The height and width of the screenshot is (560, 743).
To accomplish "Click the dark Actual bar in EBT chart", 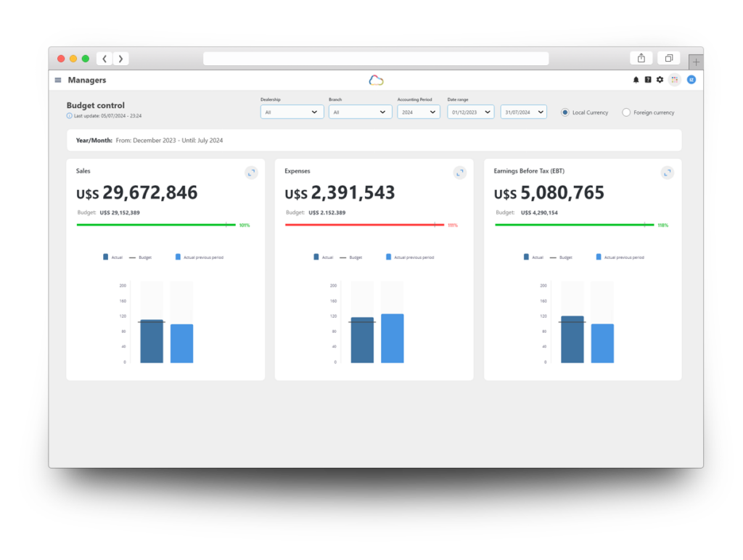I will click(572, 339).
